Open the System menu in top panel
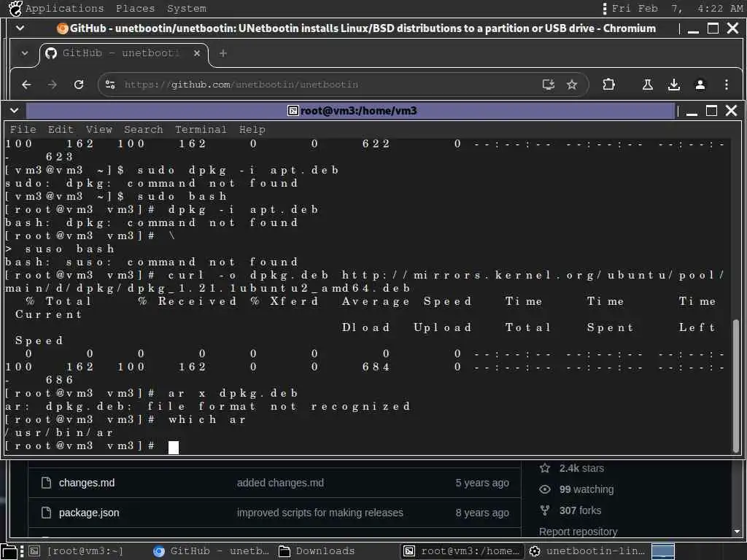The width and height of the screenshot is (747, 560). [187, 9]
